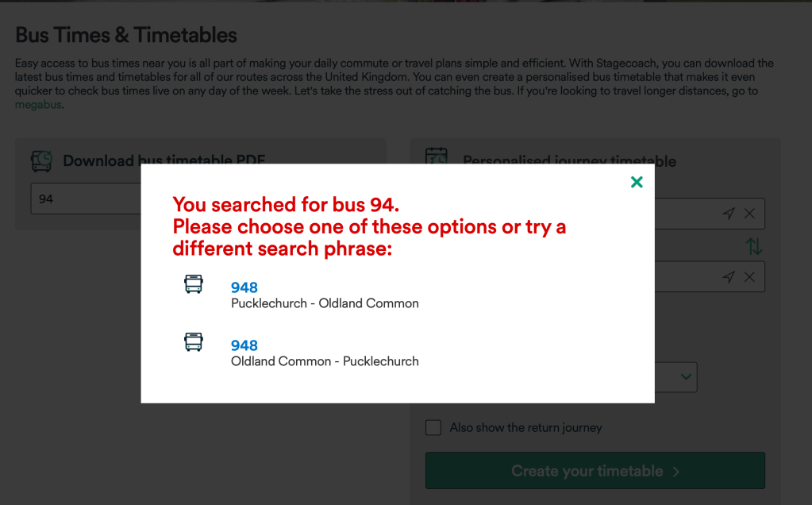Viewport: 812px width, 505px height.
Task: Click the Personalised journey timetable calendar icon
Action: [x=437, y=157]
